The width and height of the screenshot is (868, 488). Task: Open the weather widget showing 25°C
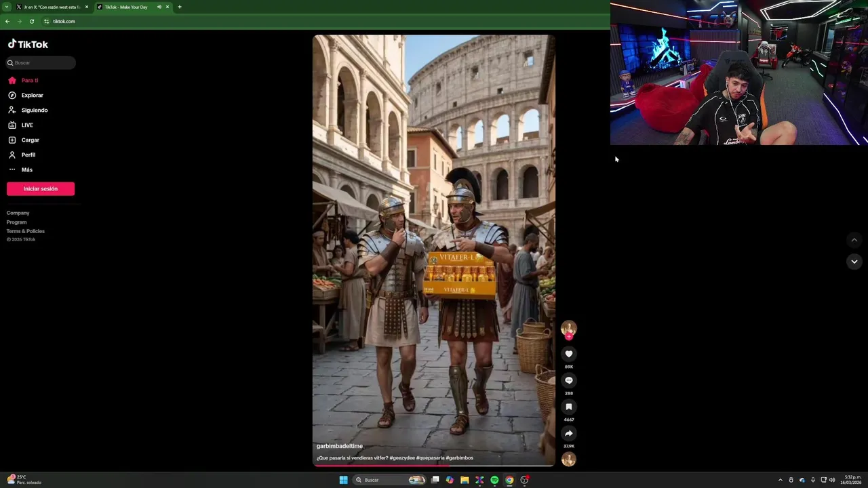point(24,480)
